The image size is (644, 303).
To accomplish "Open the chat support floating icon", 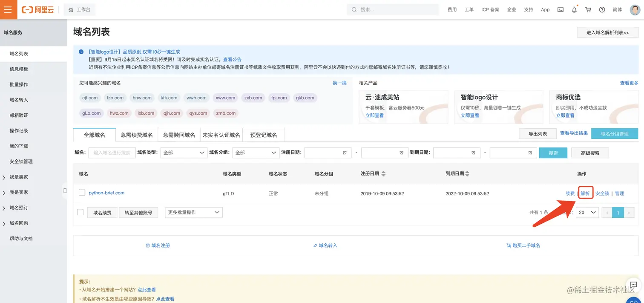I will (633, 285).
